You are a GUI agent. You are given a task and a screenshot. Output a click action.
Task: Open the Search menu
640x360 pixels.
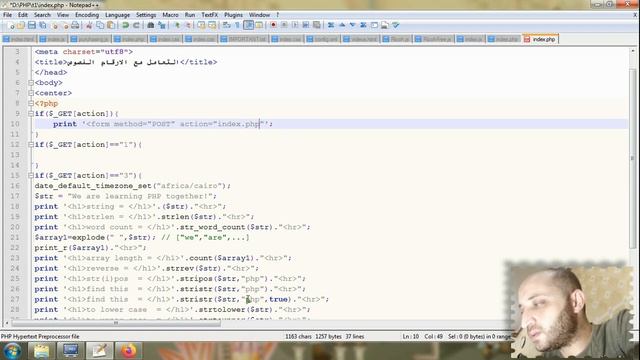pos(42,15)
